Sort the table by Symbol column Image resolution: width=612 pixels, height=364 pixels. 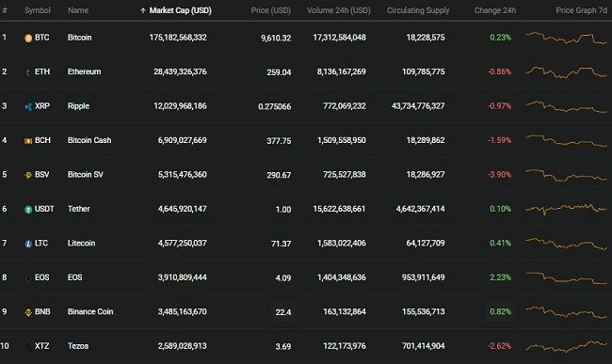(x=38, y=10)
